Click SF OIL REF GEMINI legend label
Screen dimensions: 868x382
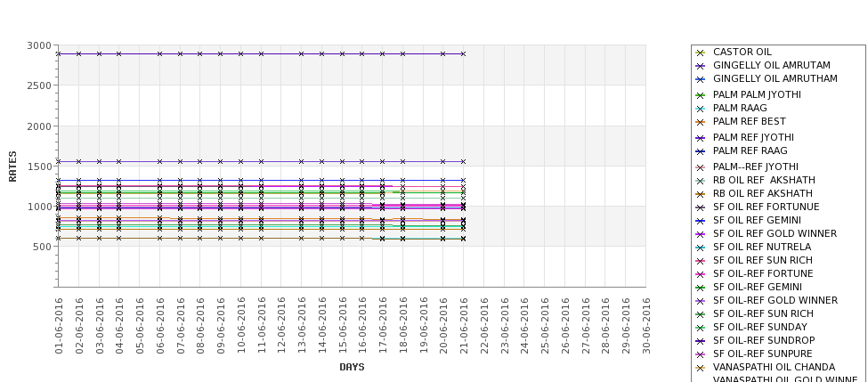[x=757, y=220]
